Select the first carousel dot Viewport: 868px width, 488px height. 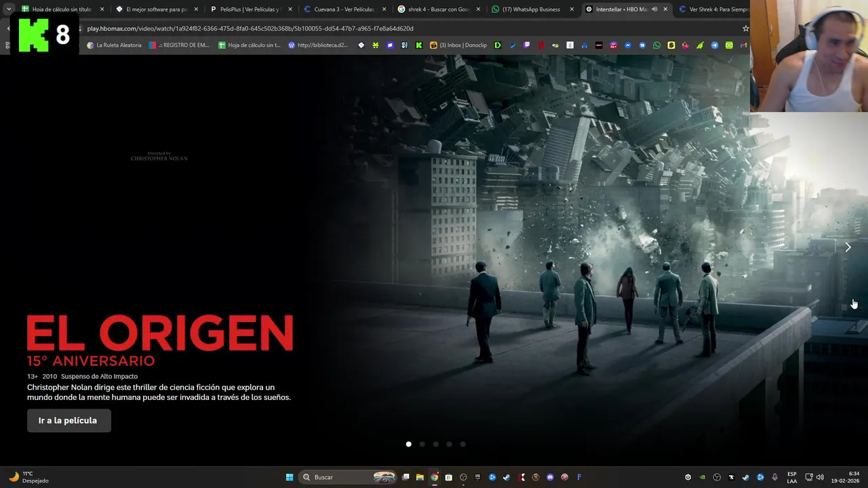coord(408,444)
